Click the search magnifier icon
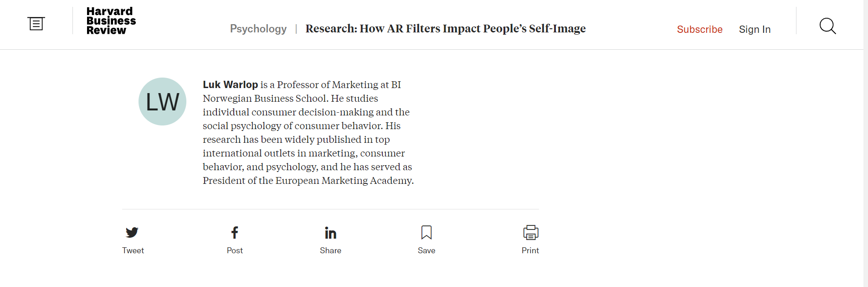The width and height of the screenshot is (868, 287). [827, 26]
